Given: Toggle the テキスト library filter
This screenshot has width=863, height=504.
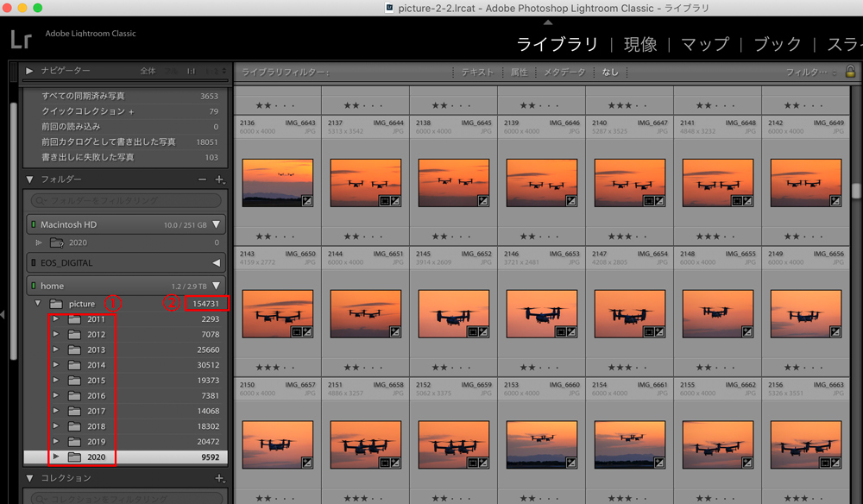Looking at the screenshot, I should point(477,72).
